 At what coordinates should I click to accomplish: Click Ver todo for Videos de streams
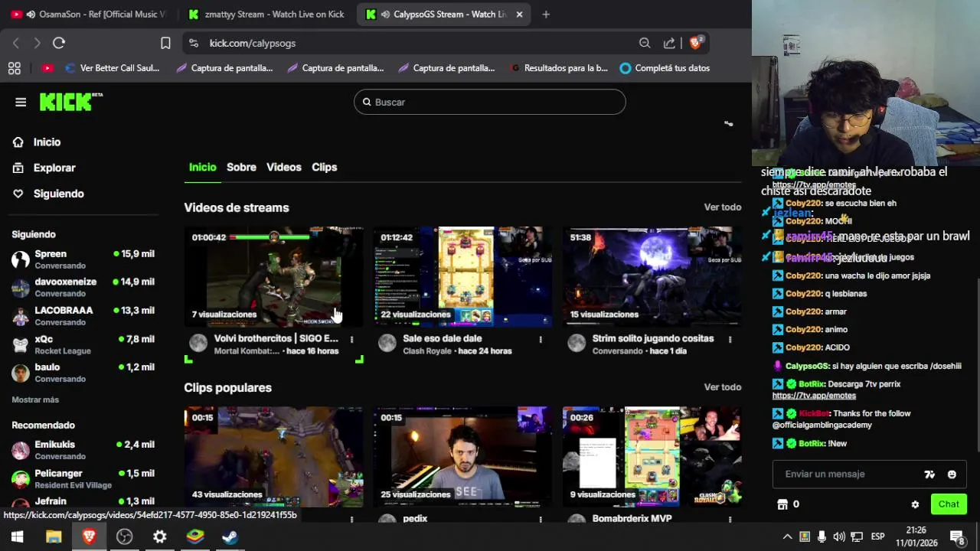pos(723,207)
